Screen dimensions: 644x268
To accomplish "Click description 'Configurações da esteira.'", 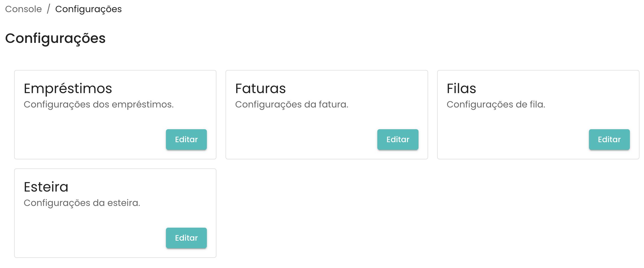I will [82, 203].
